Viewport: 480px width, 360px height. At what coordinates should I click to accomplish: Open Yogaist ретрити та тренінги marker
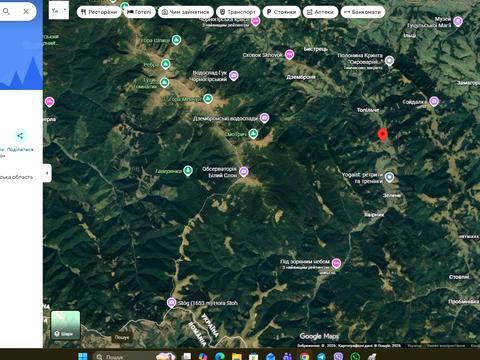[389, 177]
